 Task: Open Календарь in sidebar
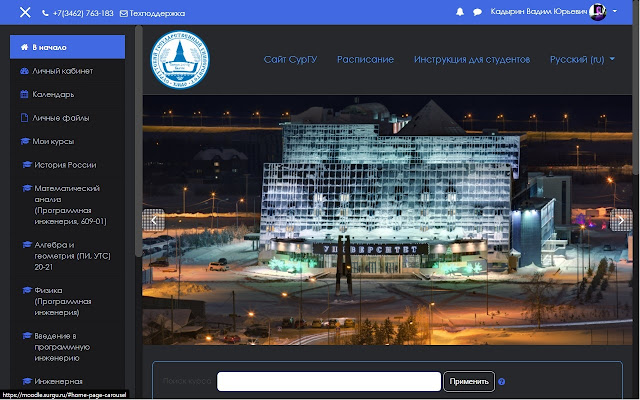(x=67, y=94)
